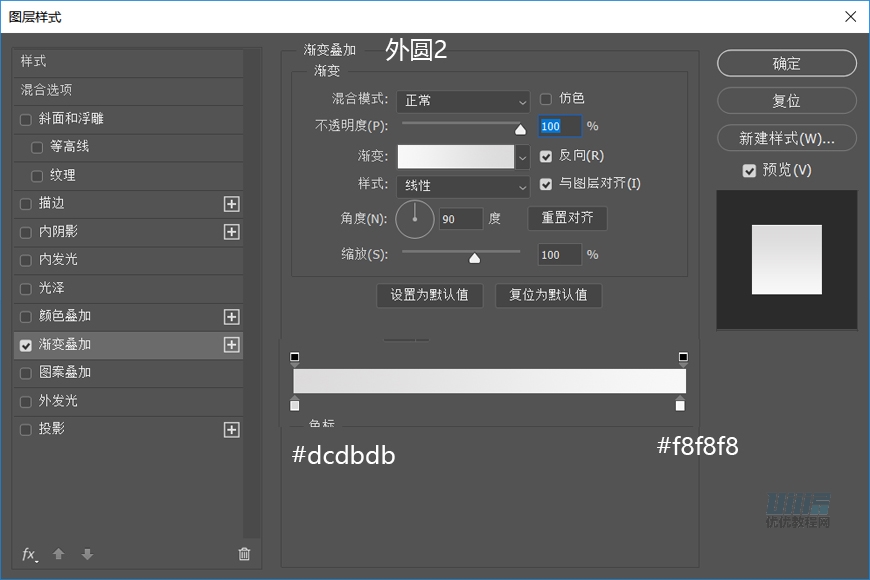Click the fx icon at the bottom left
Screen dimensions: 870x580
pos(28,553)
